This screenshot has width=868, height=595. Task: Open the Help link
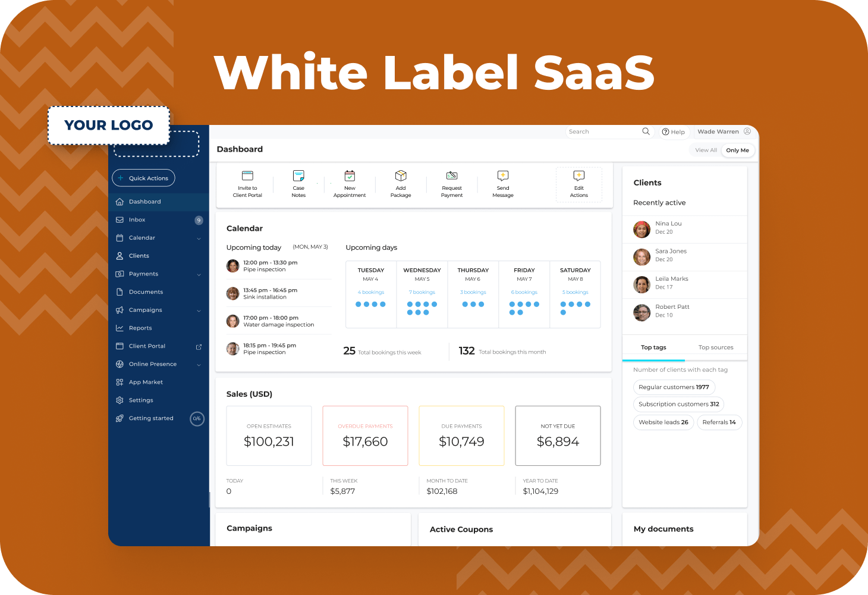(674, 132)
